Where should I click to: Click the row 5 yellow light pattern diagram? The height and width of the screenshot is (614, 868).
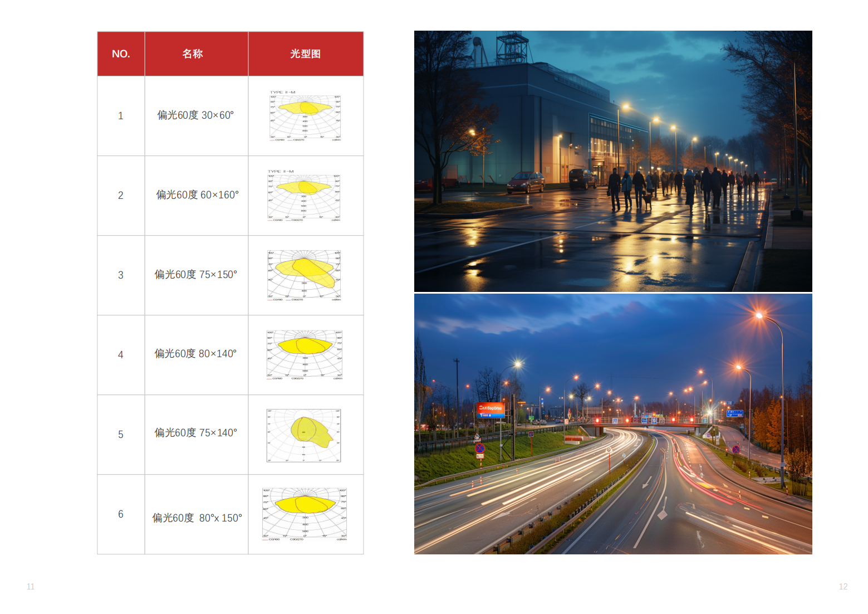304,435
